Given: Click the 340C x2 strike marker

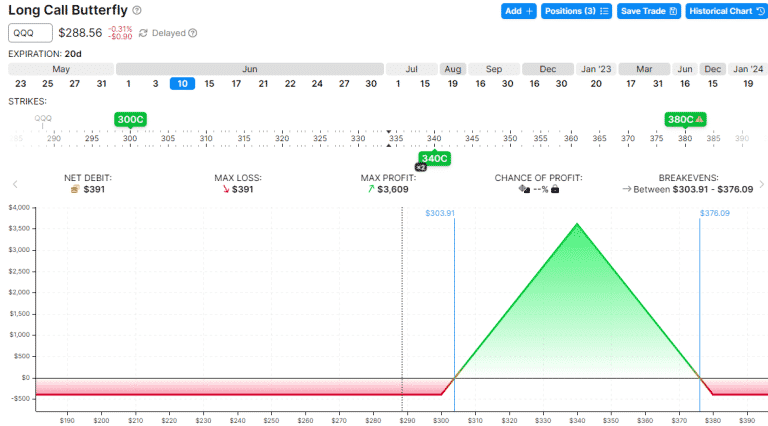Looking at the screenshot, I should pyautogui.click(x=434, y=158).
